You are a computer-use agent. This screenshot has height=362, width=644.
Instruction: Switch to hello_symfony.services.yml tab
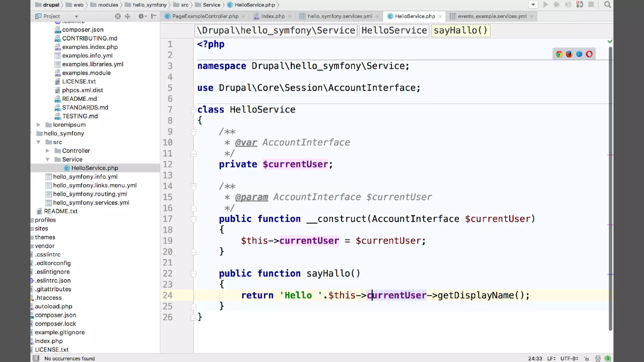pos(340,16)
